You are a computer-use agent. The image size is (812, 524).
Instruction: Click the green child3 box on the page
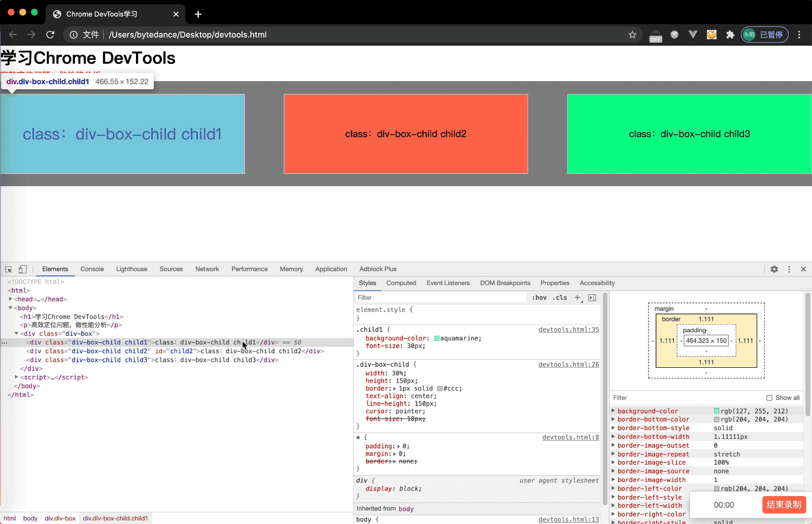tap(689, 134)
